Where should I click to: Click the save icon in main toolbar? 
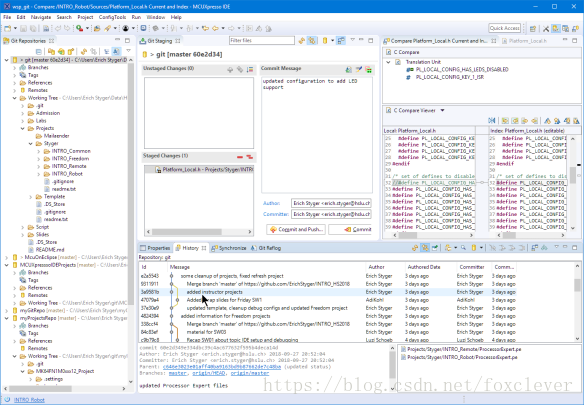[23, 28]
